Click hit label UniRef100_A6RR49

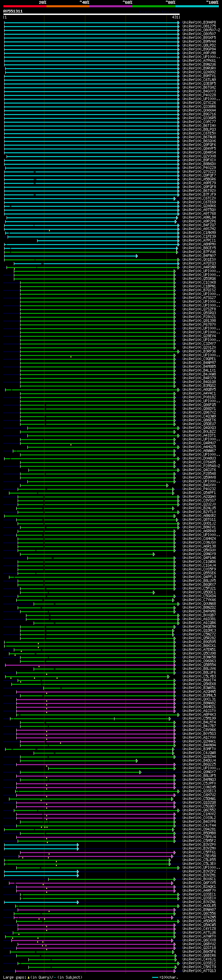pyautogui.click(x=199, y=531)
